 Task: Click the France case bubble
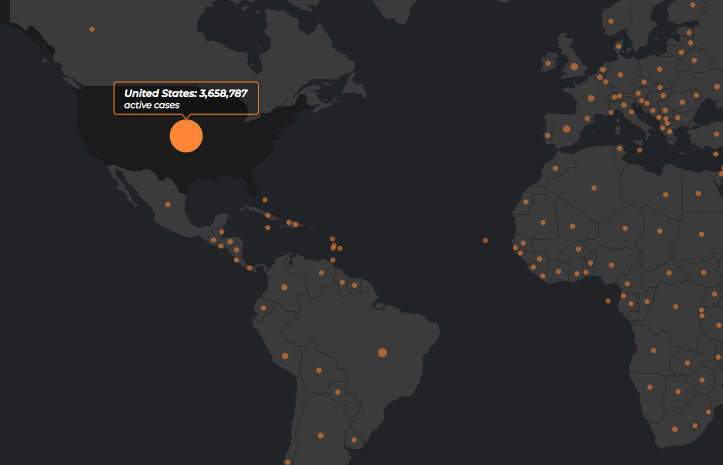pyautogui.click(x=591, y=98)
